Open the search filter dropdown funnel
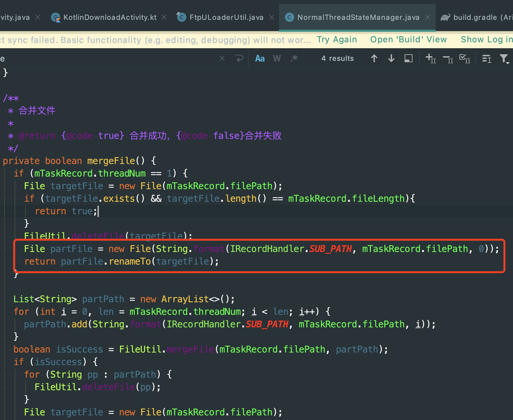 pos(504,59)
